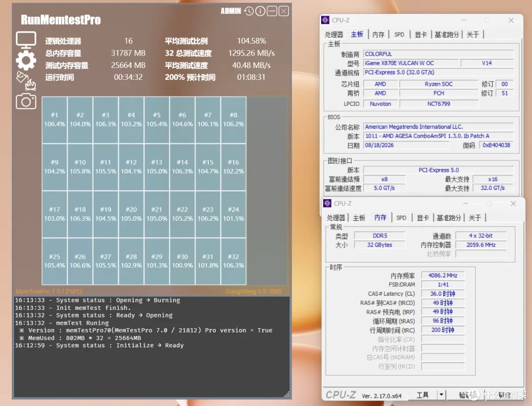Select 主板 tab in upper CPU-Z window
Image resolution: width=532 pixels, height=406 pixels.
[357, 34]
